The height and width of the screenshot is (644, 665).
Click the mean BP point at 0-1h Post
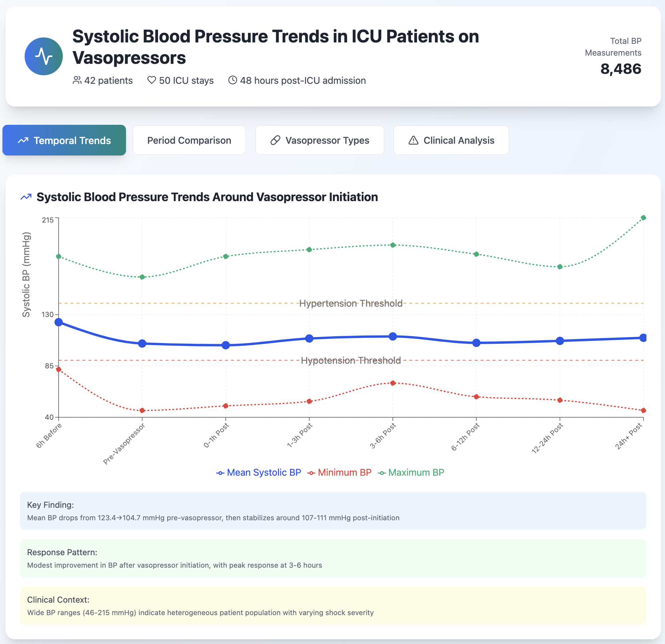(226, 345)
